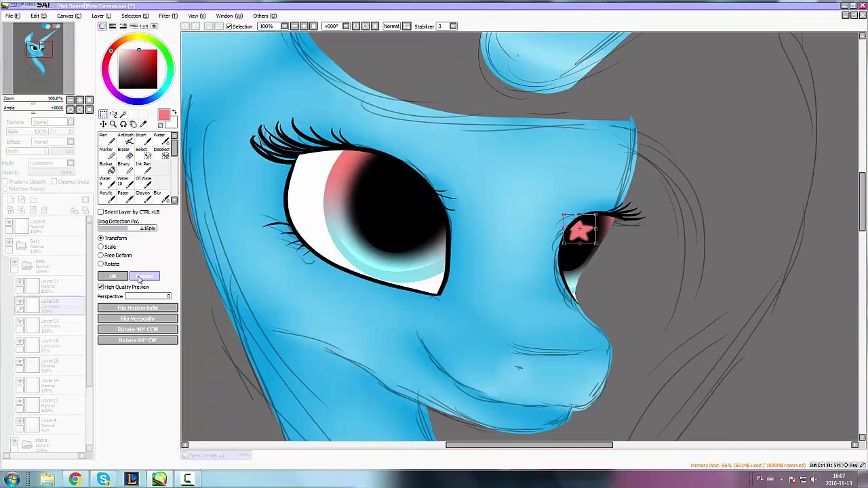Select the Rotate view tool icon
This screenshot has height=488, width=868.
[x=123, y=124]
